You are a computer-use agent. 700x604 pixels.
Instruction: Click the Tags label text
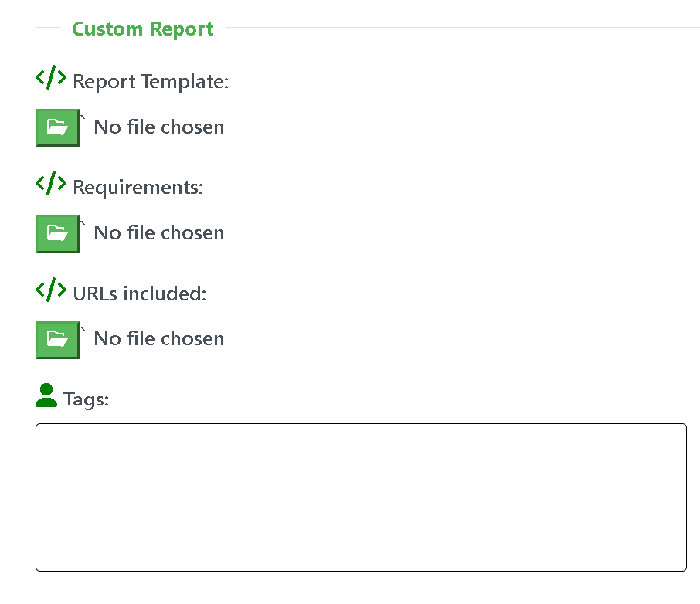click(x=86, y=399)
